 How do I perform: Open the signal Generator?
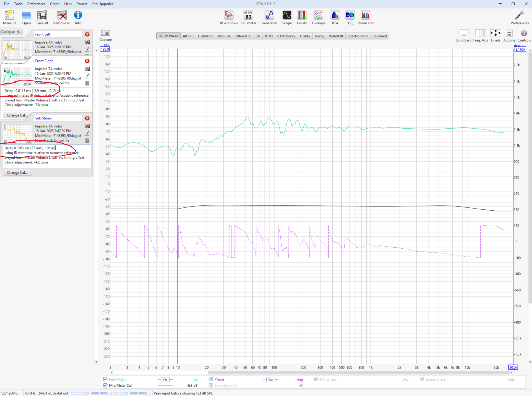(269, 18)
